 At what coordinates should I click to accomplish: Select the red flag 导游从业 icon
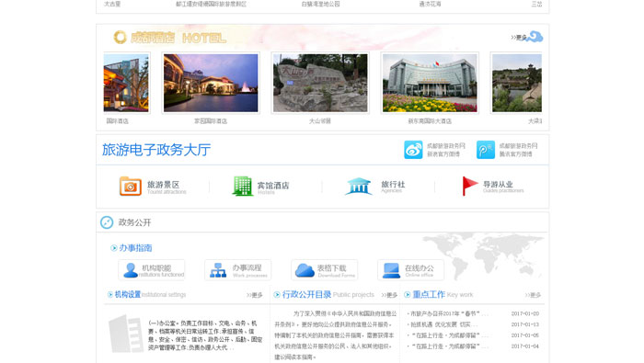pyautogui.click(x=469, y=186)
